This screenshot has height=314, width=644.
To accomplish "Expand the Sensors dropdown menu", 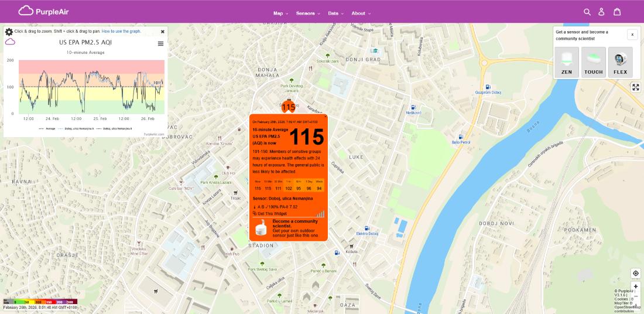I will pos(308,13).
